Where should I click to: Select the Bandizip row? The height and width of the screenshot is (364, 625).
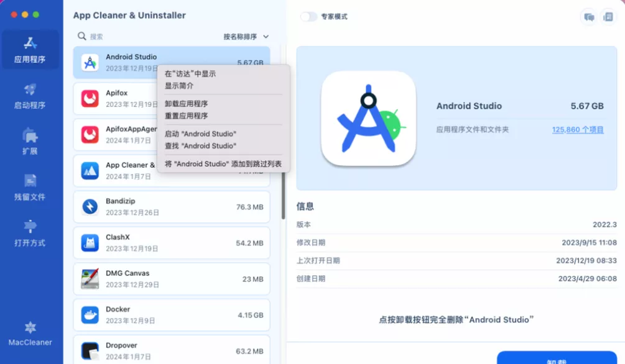(x=172, y=207)
